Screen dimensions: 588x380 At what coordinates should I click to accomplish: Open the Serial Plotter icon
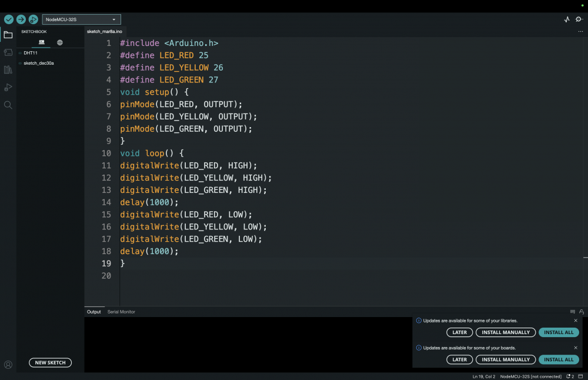tap(567, 19)
